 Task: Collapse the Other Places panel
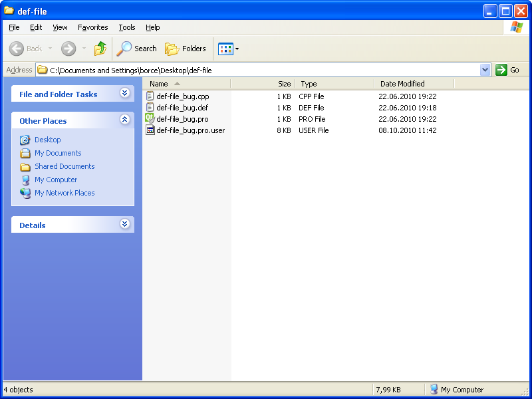coord(124,120)
